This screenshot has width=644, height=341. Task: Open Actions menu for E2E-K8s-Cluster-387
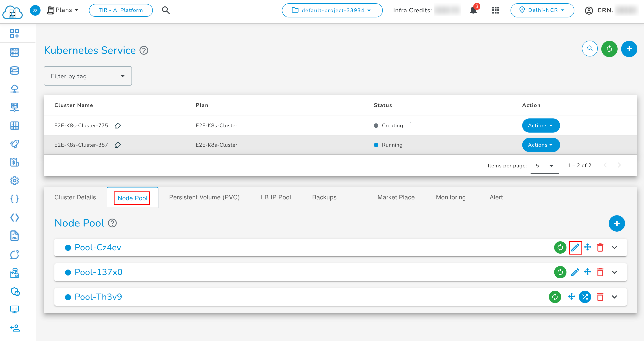coord(541,145)
